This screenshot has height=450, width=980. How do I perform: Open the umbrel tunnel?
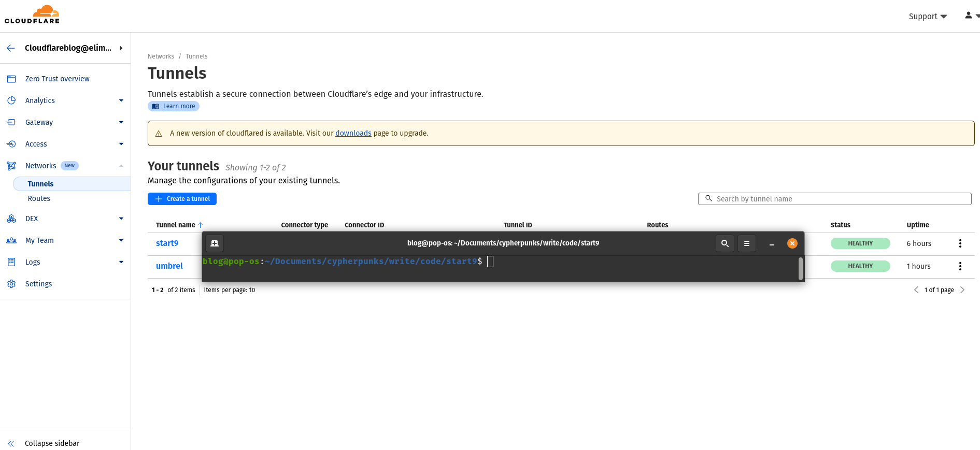[169, 266]
